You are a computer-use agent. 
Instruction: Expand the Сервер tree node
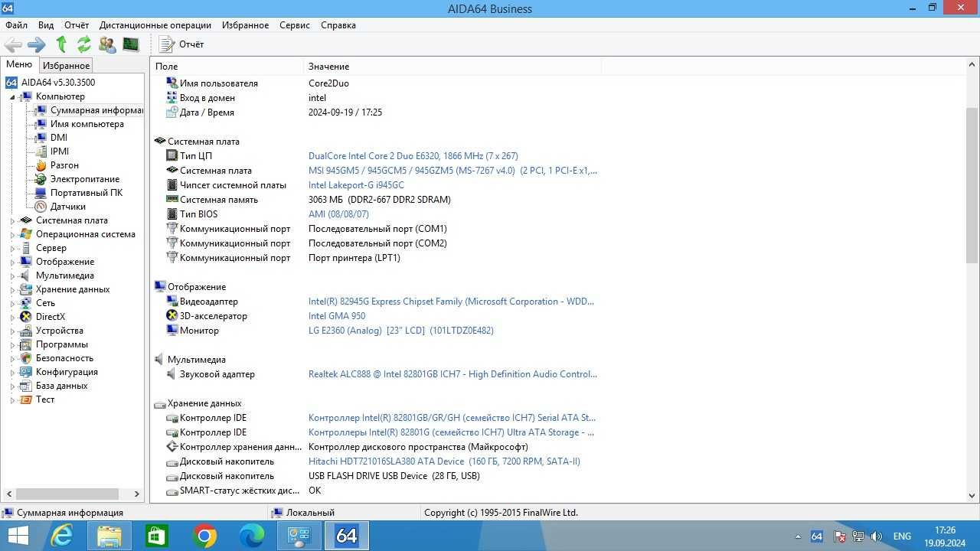12,248
